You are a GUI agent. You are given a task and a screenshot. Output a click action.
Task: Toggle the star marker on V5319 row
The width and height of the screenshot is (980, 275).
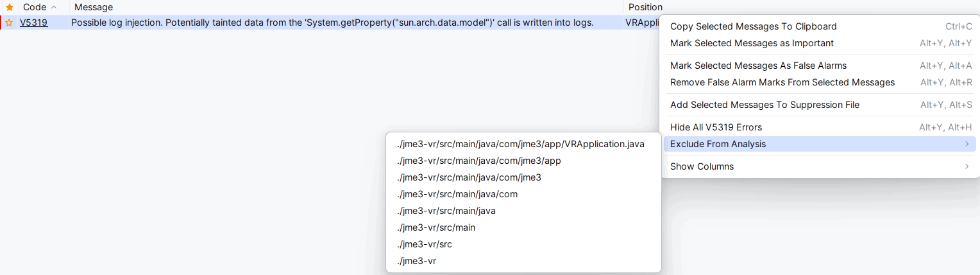(9, 22)
